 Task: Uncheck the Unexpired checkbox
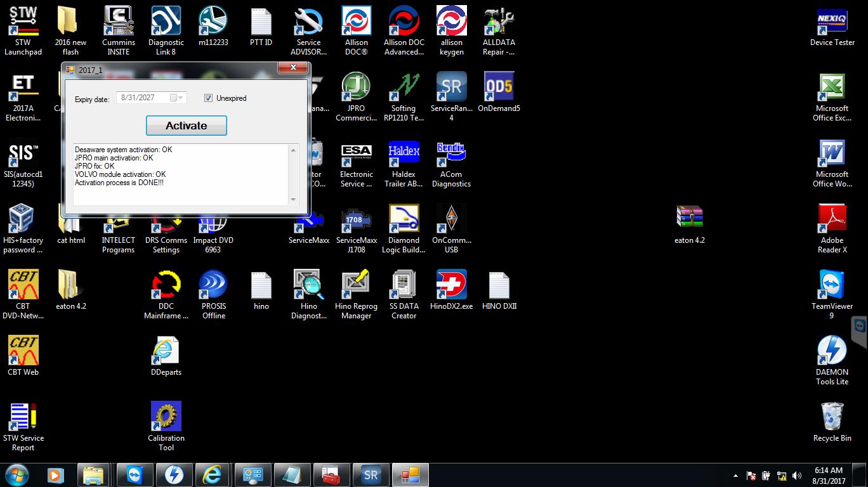point(208,98)
